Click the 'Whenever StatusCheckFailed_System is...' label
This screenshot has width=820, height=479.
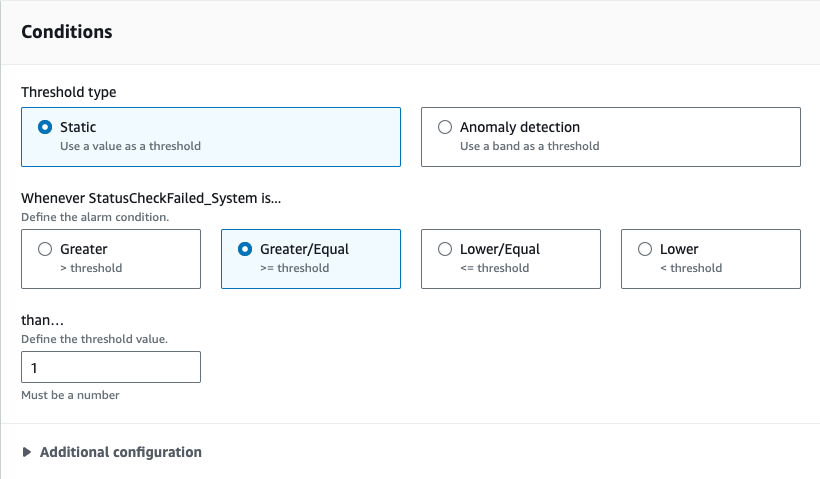tap(151, 198)
